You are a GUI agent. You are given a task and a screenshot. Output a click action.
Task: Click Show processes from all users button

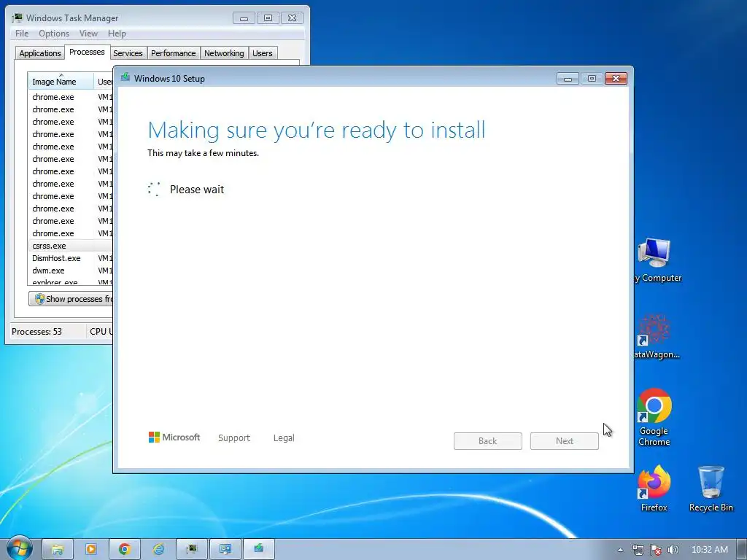[x=71, y=298]
